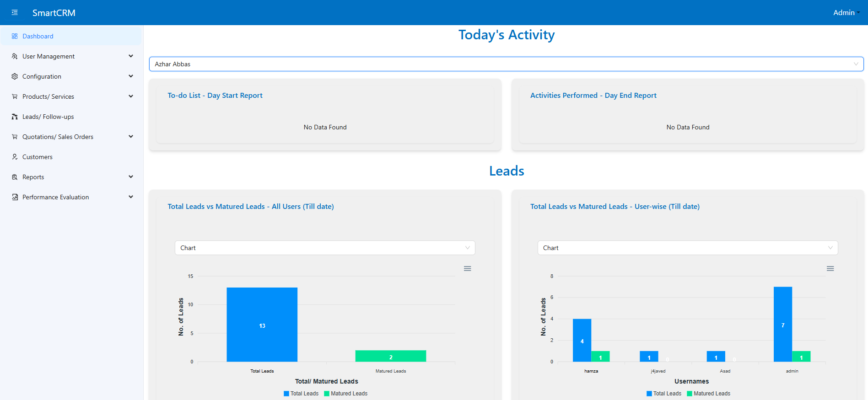Go to Customers page
Viewport: 868px width, 400px height.
(x=71, y=157)
